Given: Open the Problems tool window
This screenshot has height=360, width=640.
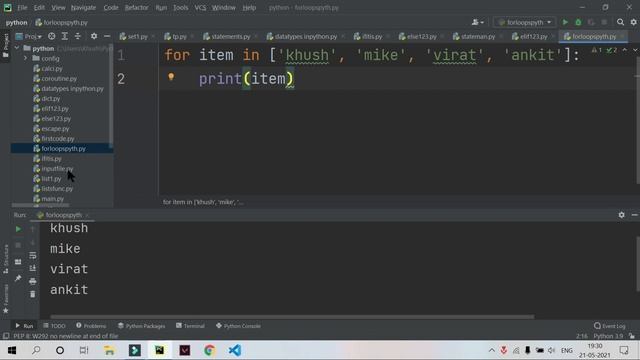Looking at the screenshot, I should pyautogui.click(x=91, y=326).
